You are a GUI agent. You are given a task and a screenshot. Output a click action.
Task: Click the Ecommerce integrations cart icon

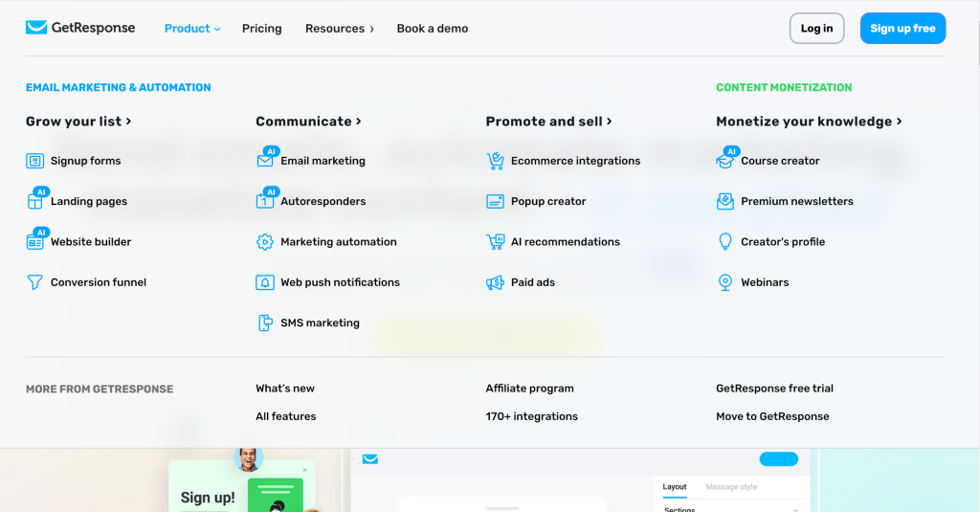[495, 161]
